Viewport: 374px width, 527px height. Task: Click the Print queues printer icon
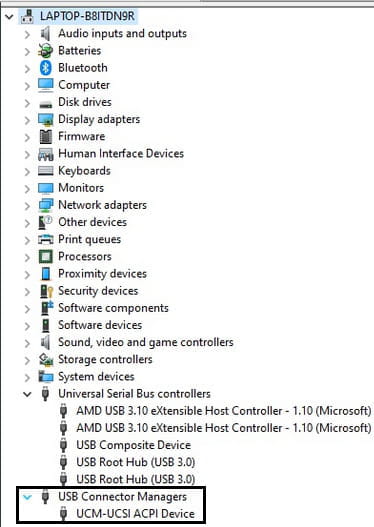[46, 239]
